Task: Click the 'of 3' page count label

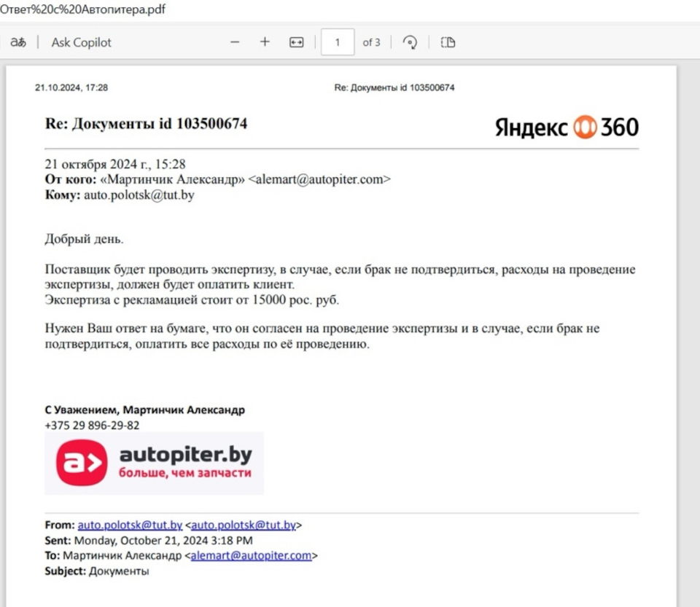Action: coord(371,42)
